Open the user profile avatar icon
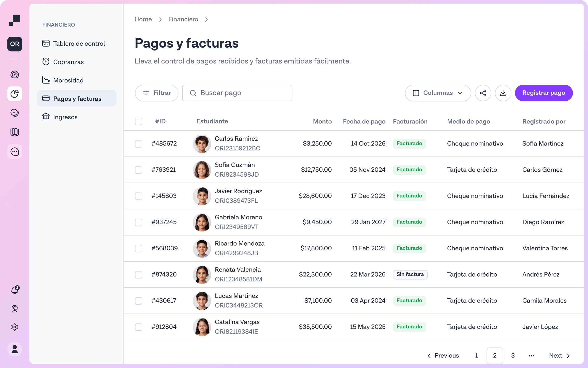Image resolution: width=588 pixels, height=368 pixels. point(15,349)
